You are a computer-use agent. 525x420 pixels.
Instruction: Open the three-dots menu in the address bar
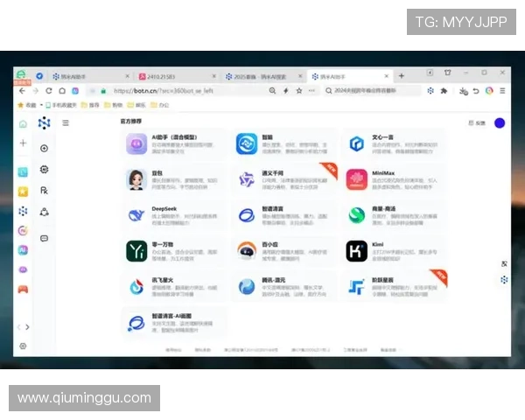coord(311,91)
